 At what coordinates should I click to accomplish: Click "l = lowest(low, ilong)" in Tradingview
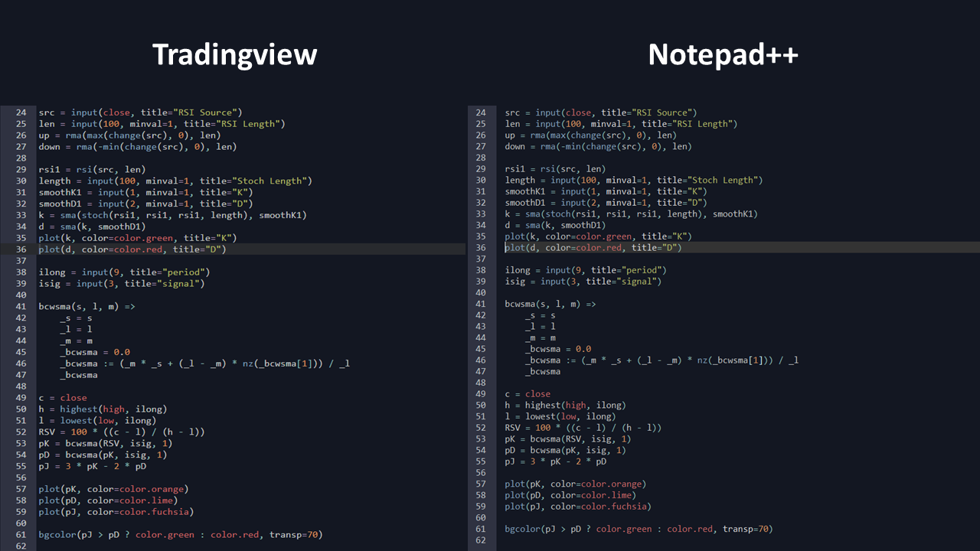coord(98,420)
